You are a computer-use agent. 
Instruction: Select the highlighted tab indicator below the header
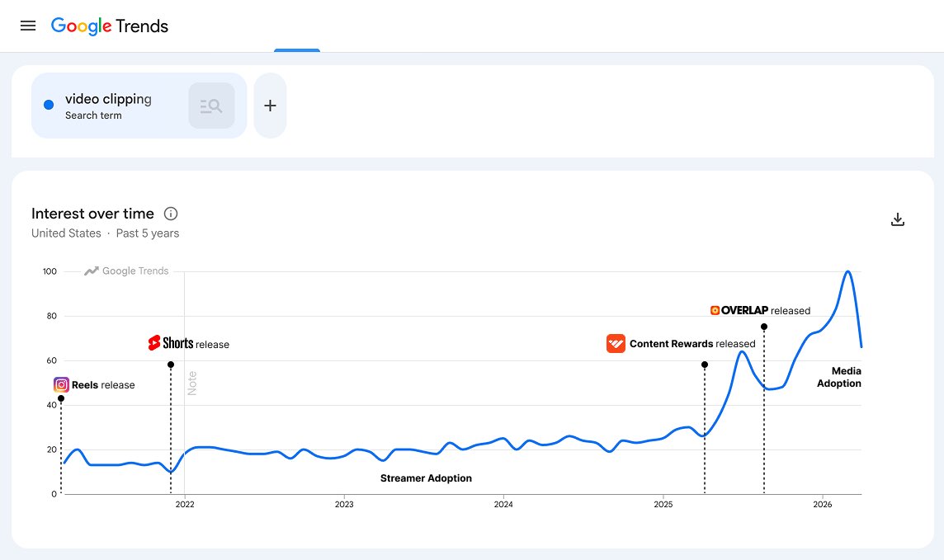click(x=297, y=50)
